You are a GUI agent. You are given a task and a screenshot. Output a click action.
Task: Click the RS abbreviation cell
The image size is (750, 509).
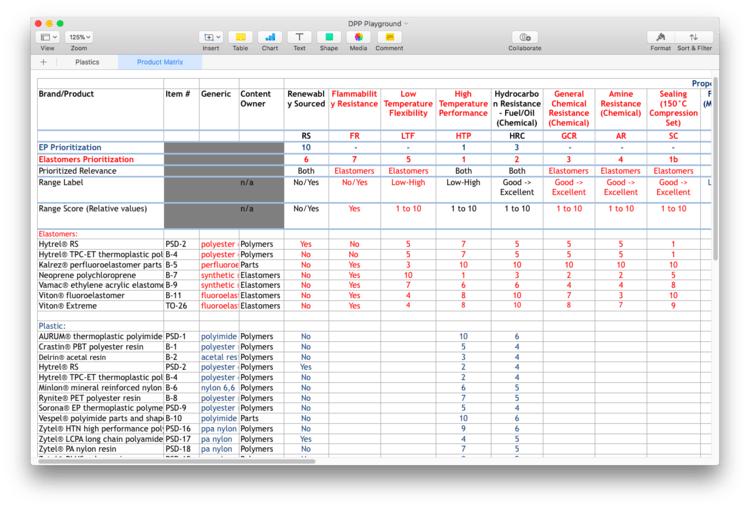(306, 136)
